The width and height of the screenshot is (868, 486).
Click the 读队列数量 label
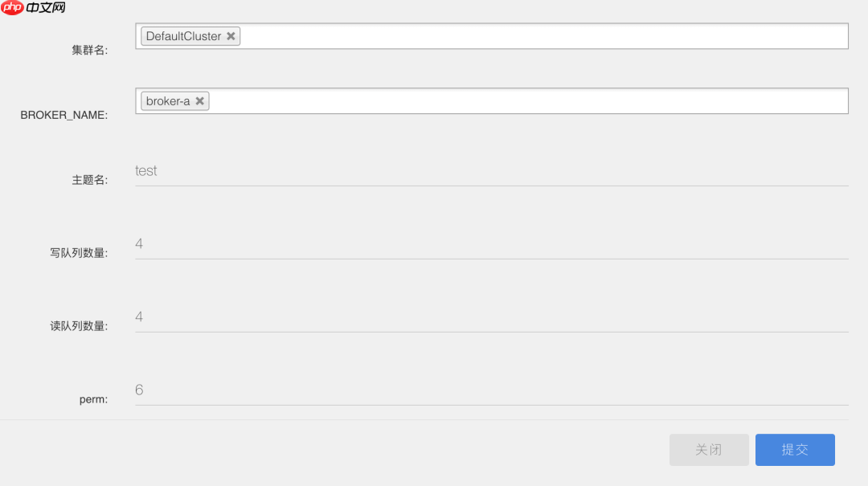pyautogui.click(x=79, y=326)
